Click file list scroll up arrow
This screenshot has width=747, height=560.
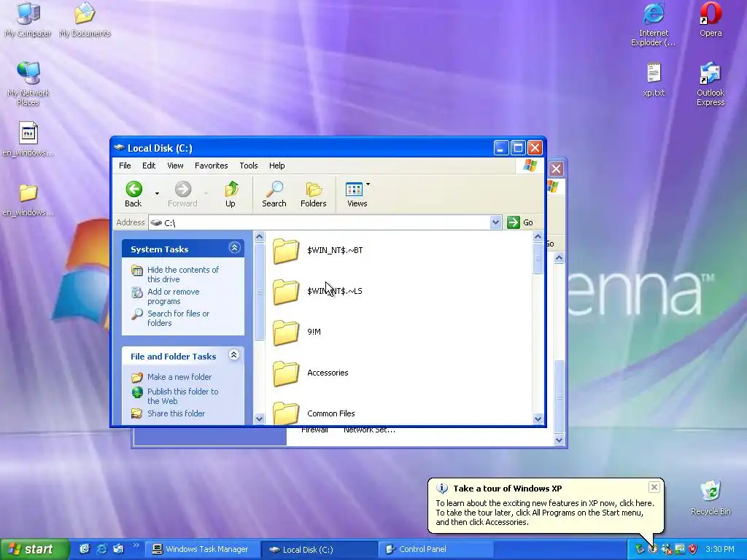coord(538,237)
